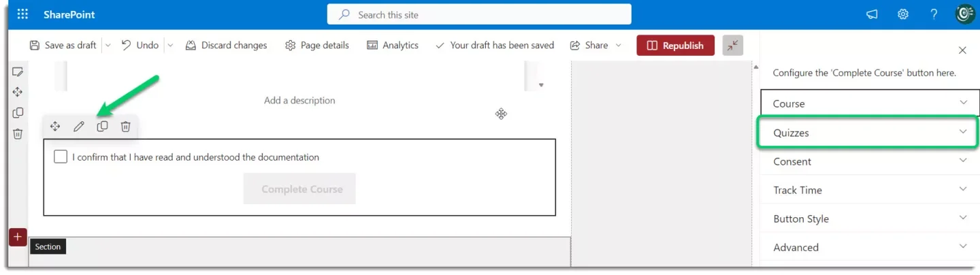Open the settings gear icon
This screenshot has width=980, height=275.
(x=903, y=14)
